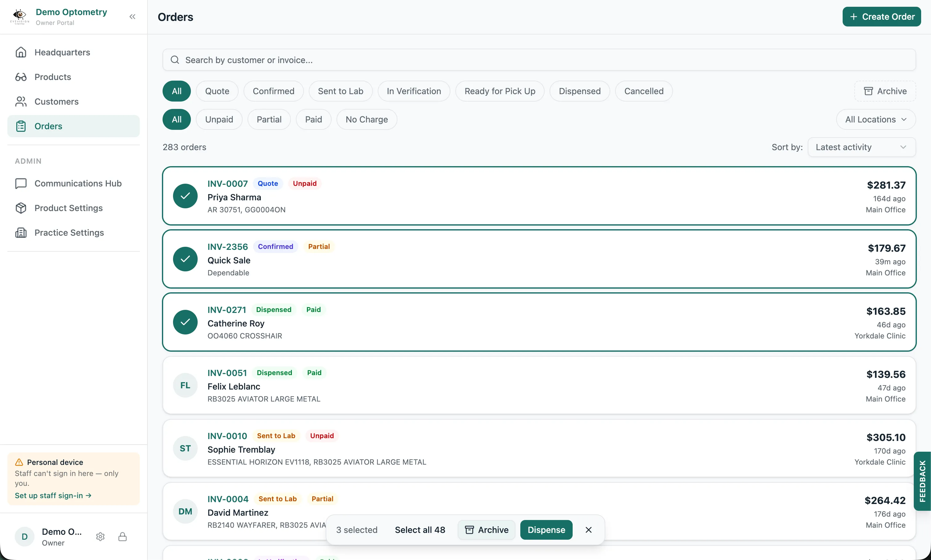
Task: Dismiss the selection bar with X
Action: (589, 530)
